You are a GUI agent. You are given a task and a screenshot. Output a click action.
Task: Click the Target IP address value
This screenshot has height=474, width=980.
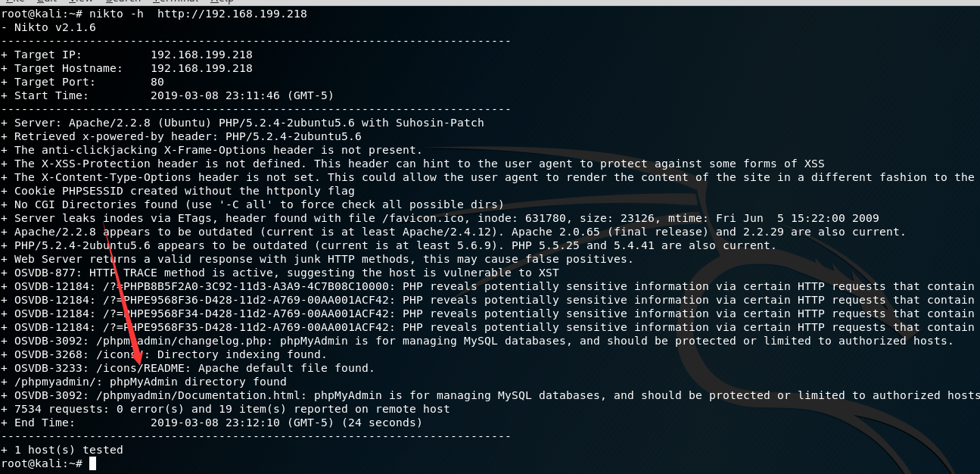pos(201,55)
